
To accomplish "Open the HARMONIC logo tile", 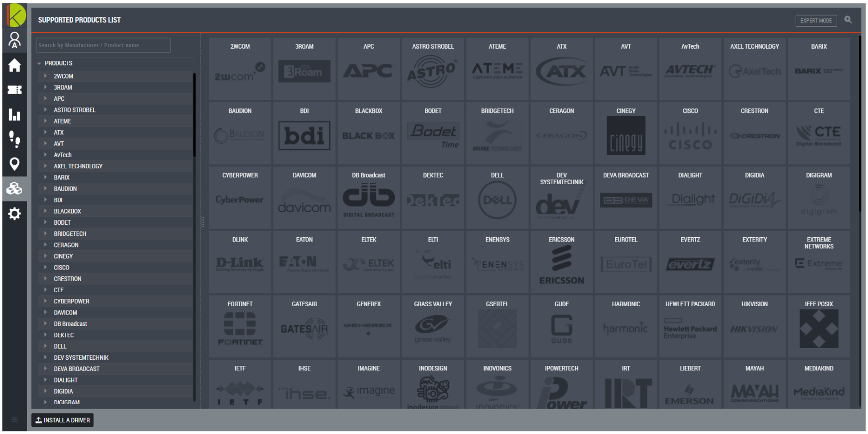I will (626, 326).
